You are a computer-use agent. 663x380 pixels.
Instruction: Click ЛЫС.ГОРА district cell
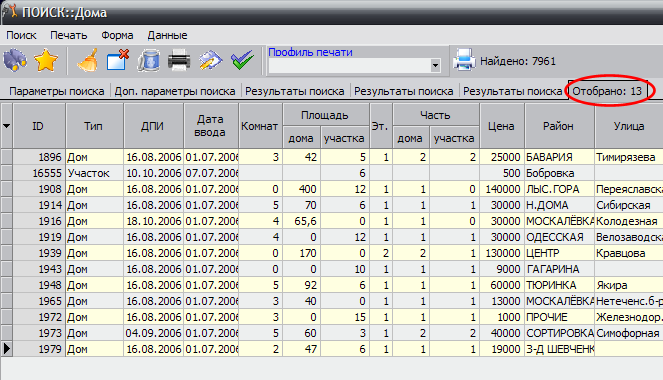click(x=559, y=189)
